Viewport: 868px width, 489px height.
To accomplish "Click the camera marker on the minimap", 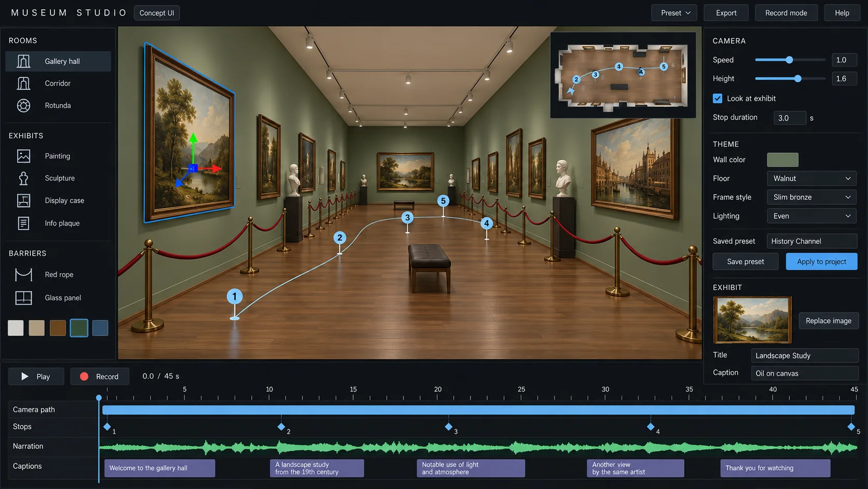I will coord(571,90).
